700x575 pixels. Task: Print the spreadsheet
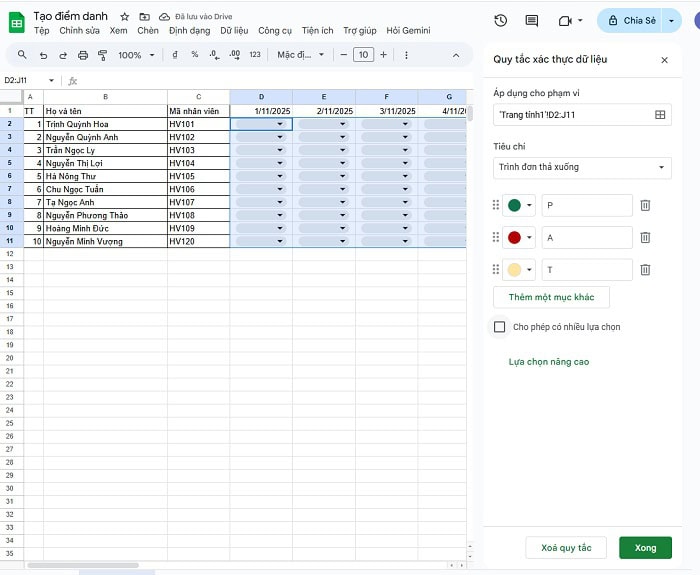pyautogui.click(x=83, y=55)
